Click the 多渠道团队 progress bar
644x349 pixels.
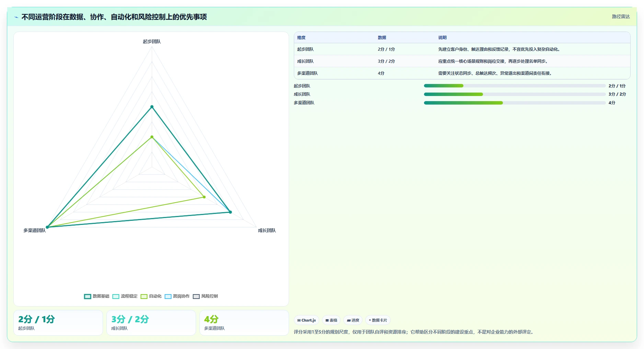(x=515, y=103)
